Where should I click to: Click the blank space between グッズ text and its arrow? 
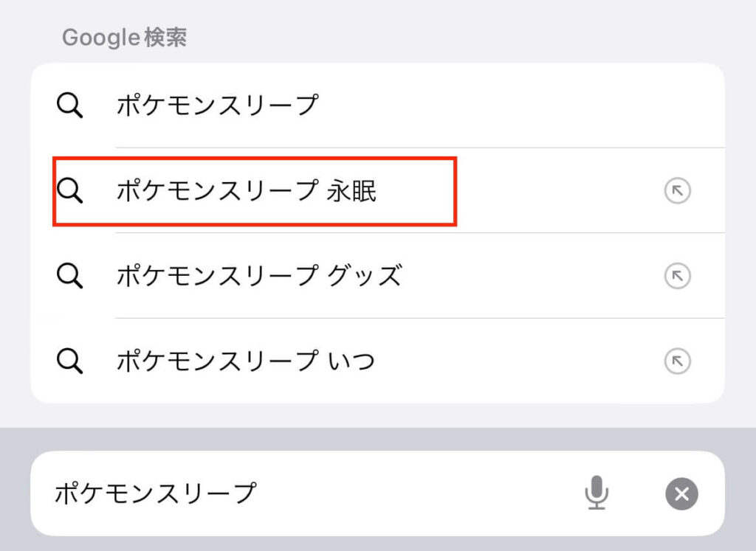click(x=532, y=277)
